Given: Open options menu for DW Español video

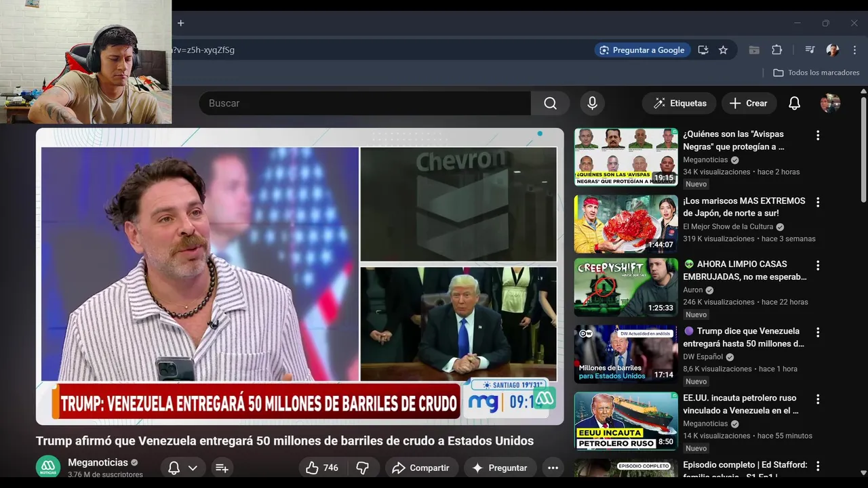Looking at the screenshot, I should click(817, 332).
